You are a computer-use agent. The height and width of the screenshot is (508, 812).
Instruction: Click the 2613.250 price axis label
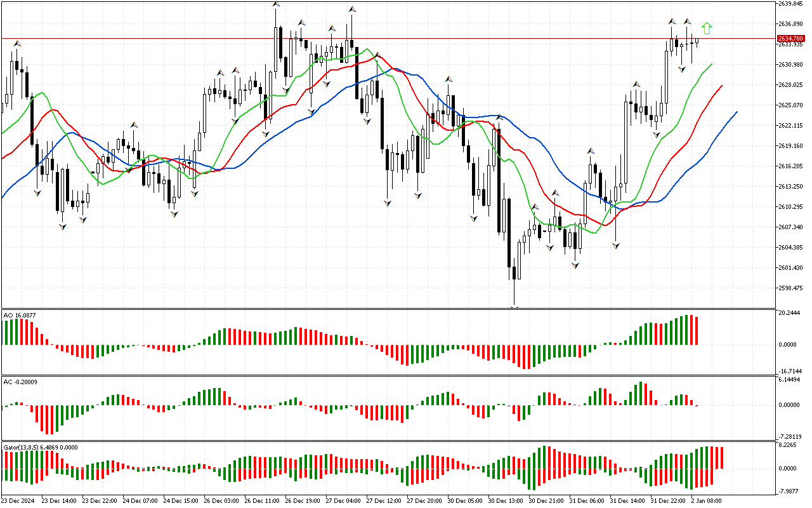pyautogui.click(x=790, y=187)
